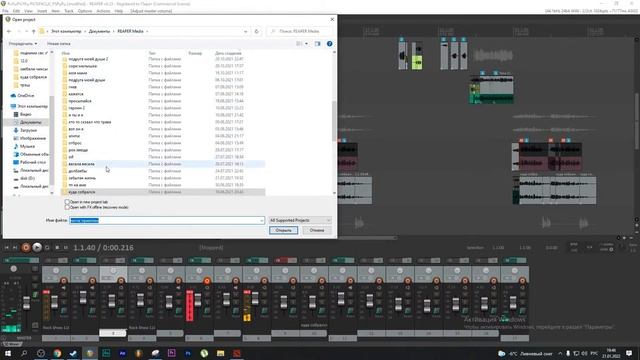Click the fader beside the red clipping meter

pos(198,300)
